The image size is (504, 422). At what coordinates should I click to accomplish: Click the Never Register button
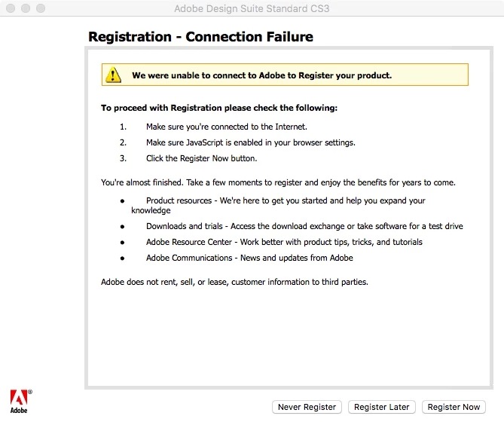pos(307,407)
